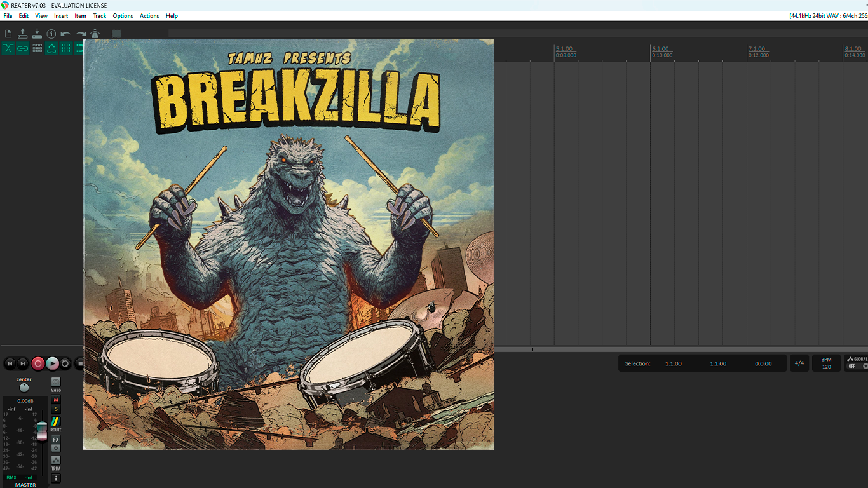Click timeline ruler at measure 5.1.00
This screenshot has height=488, width=868.
tap(564, 49)
